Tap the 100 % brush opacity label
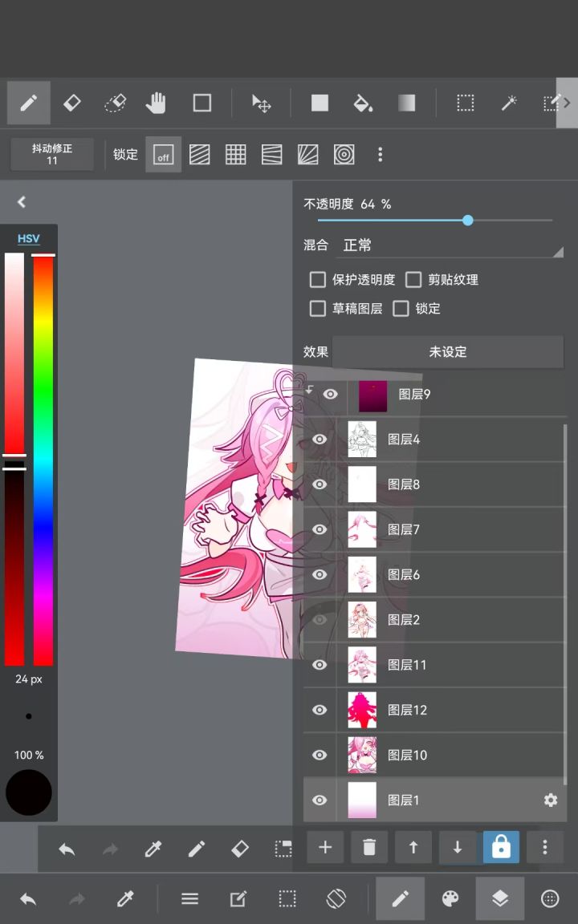Viewport: 578px width, 924px height. (x=29, y=755)
